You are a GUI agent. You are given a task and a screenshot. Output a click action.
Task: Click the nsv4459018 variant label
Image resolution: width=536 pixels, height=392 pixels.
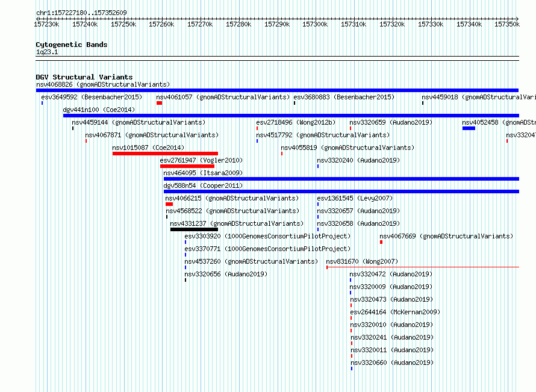(x=479, y=97)
